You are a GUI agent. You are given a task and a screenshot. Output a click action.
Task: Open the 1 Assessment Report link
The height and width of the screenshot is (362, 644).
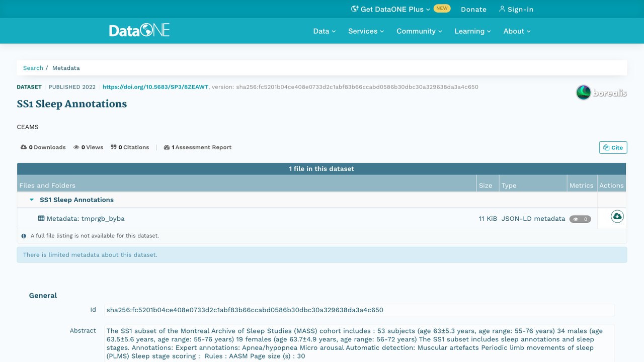[198, 147]
